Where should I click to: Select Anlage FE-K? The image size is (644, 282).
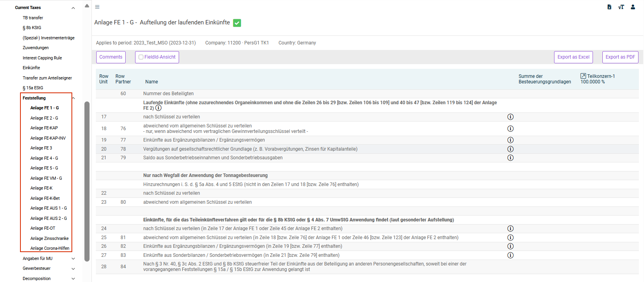[x=42, y=188]
